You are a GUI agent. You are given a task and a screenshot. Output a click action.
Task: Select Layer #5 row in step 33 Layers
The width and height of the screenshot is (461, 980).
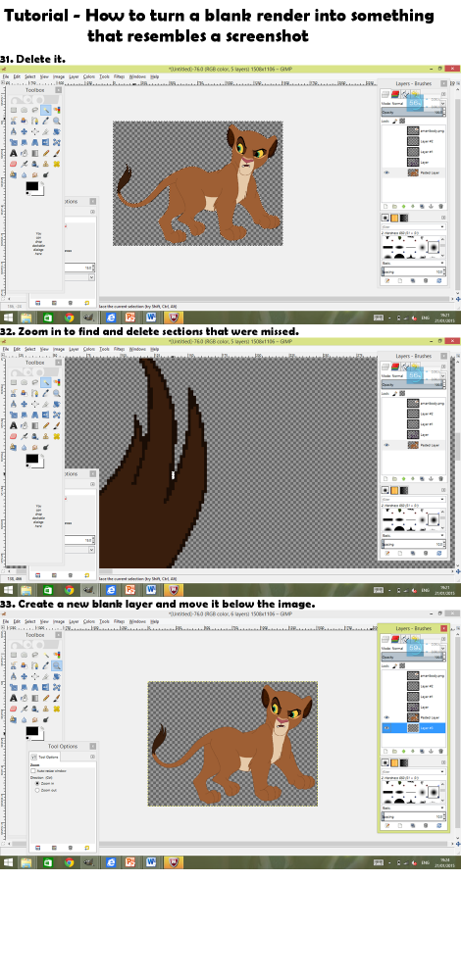[414, 728]
